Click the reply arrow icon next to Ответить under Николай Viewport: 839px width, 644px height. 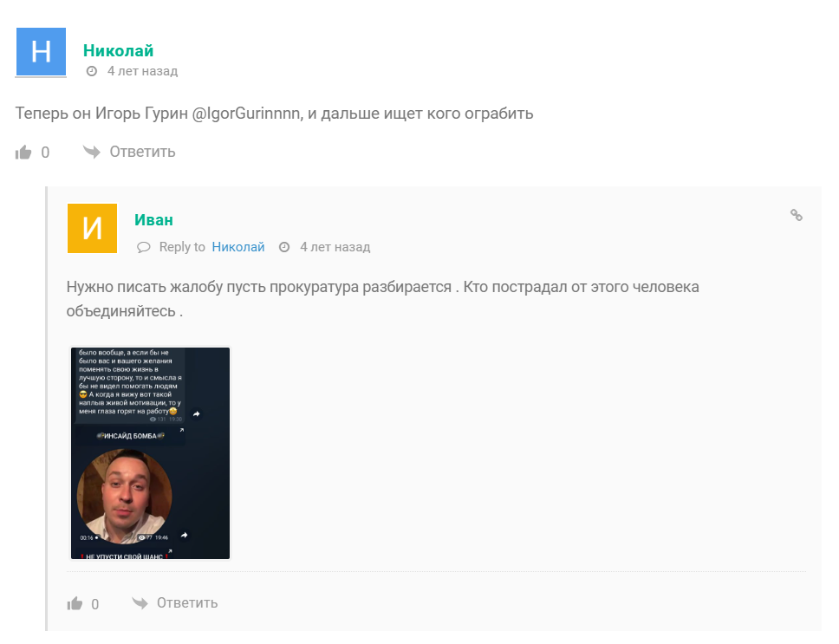[90, 151]
